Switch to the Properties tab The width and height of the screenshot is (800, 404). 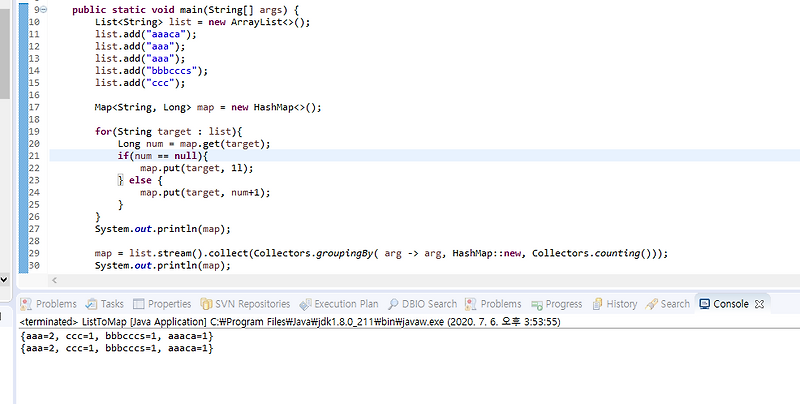point(162,304)
